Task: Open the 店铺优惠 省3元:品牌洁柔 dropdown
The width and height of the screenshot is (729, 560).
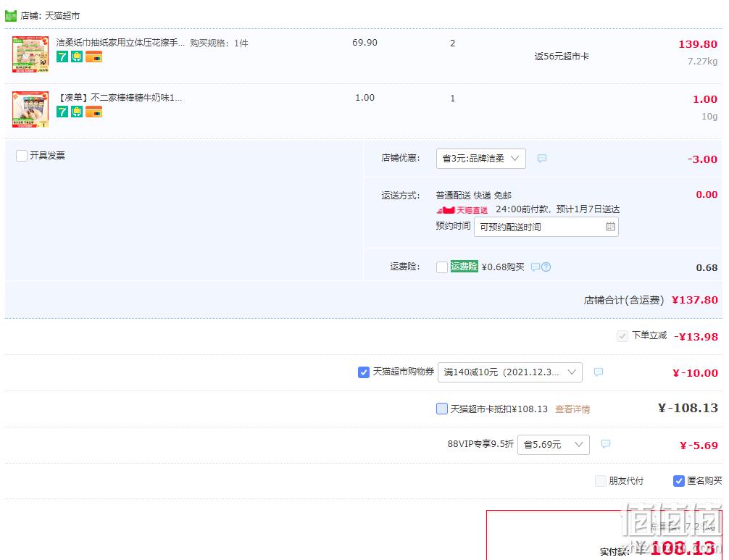Action: click(480, 159)
